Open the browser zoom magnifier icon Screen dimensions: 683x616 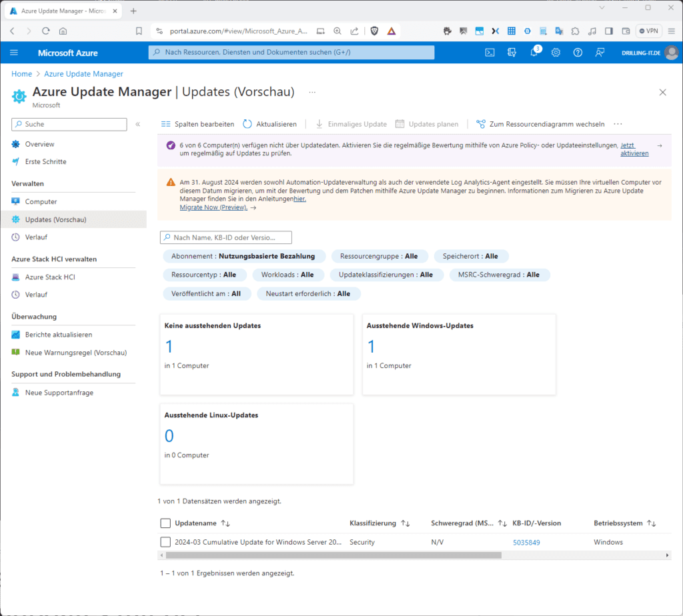tap(337, 31)
